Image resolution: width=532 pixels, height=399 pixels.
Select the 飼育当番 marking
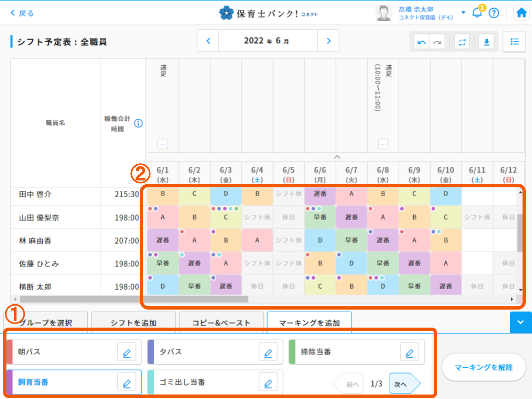coord(60,383)
